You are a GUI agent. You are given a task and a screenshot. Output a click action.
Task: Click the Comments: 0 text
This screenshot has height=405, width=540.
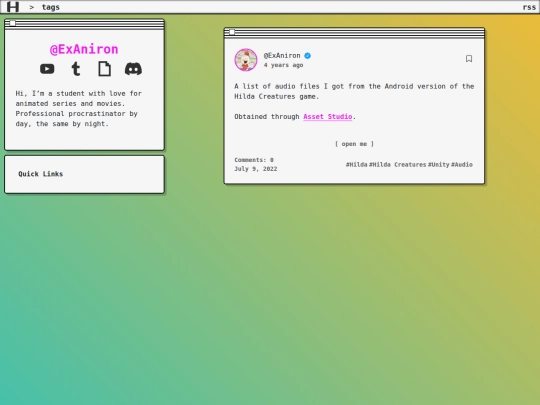coord(254,160)
